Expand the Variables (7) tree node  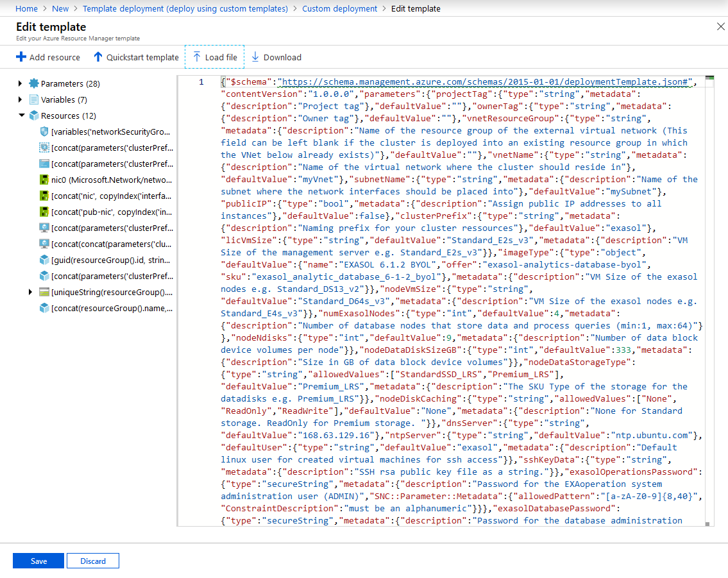[x=21, y=99]
